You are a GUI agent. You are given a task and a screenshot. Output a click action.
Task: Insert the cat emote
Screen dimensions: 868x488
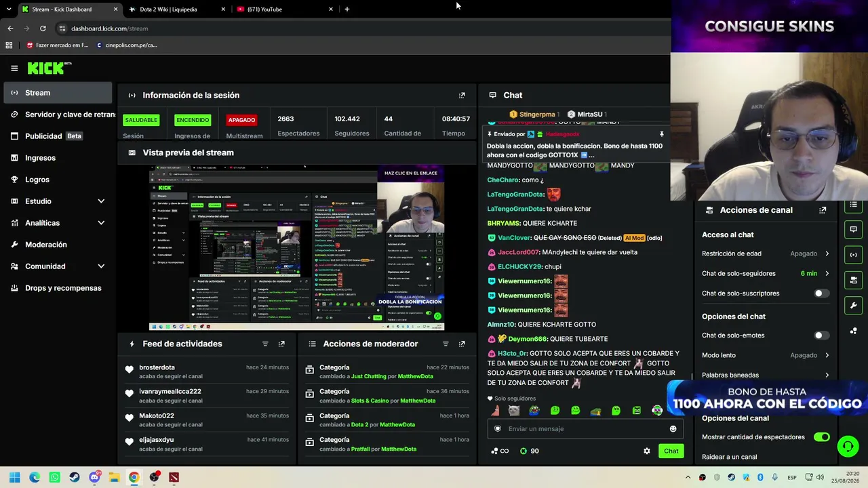514,410
